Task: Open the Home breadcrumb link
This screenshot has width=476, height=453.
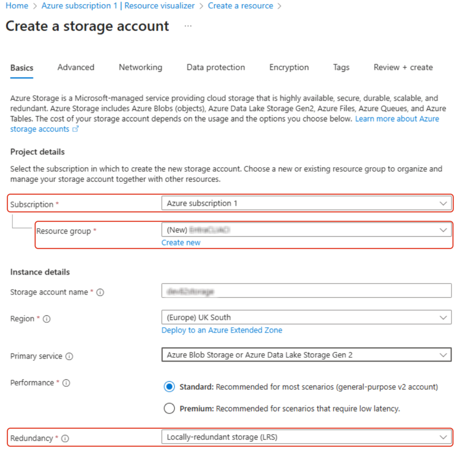Action: pos(17,6)
